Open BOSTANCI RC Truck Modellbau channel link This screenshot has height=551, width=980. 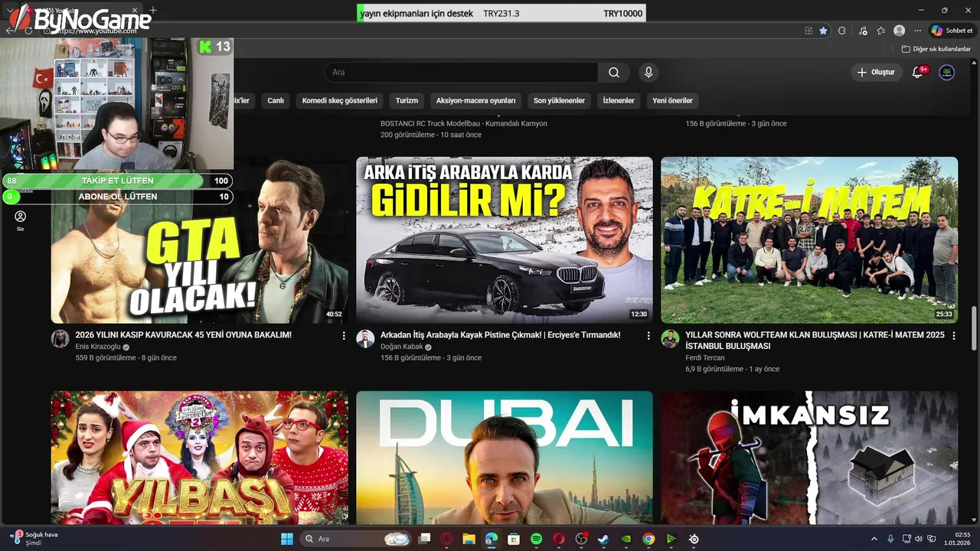(464, 123)
